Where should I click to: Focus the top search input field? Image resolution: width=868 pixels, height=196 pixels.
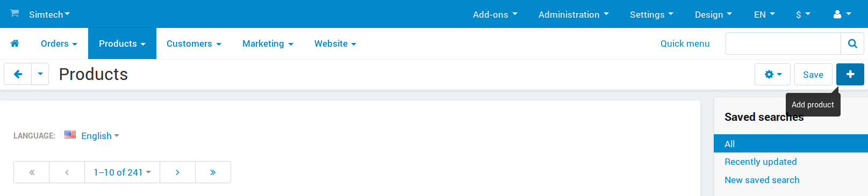783,43
